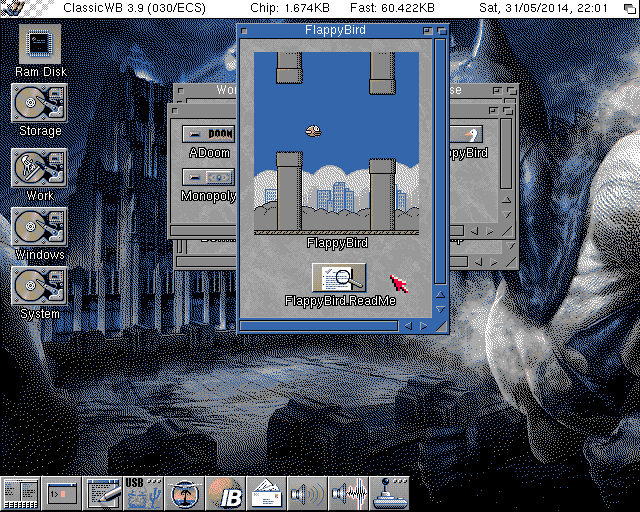Click the FlappyBird window vertical scrollbar
The height and width of the screenshot is (512, 640).
pyautogui.click(x=440, y=161)
